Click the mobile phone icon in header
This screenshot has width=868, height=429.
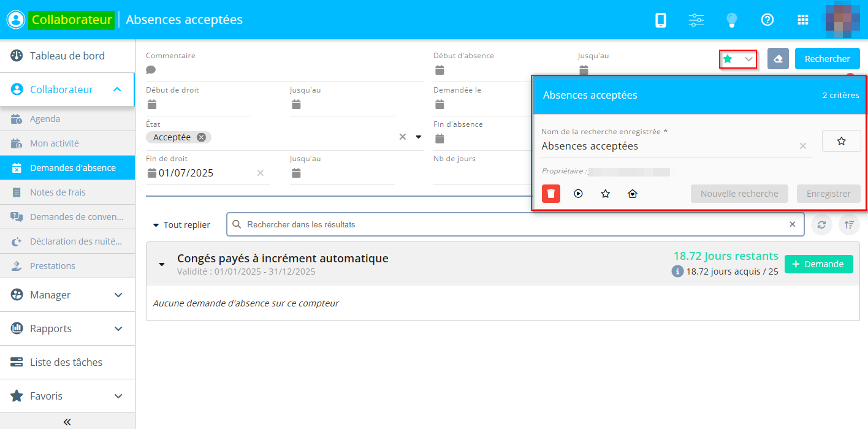tap(661, 20)
